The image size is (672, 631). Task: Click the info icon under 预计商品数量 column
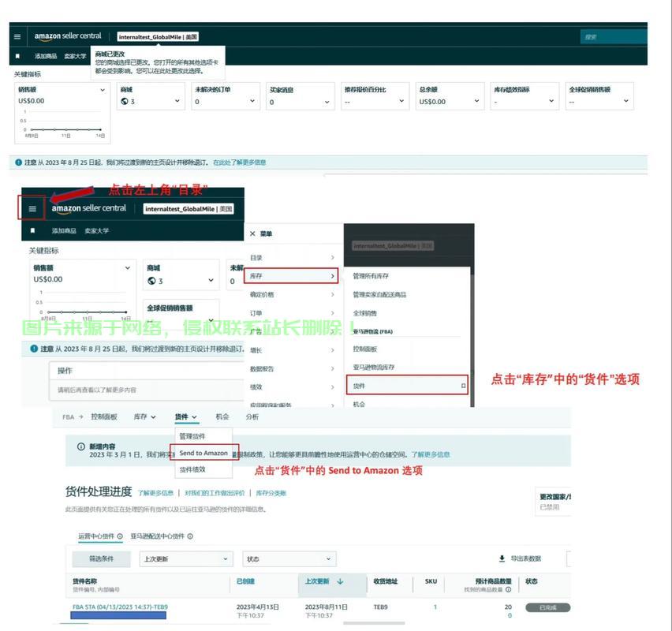[508, 589]
